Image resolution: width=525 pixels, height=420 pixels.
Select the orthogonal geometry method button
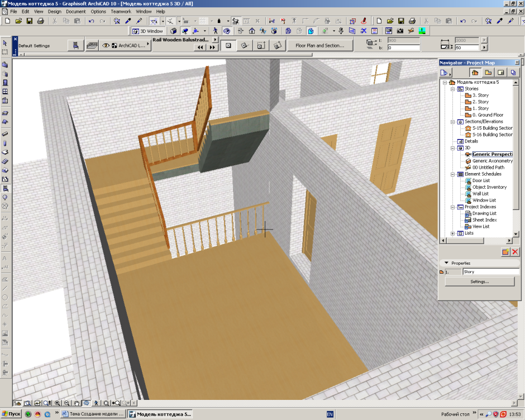point(228,45)
